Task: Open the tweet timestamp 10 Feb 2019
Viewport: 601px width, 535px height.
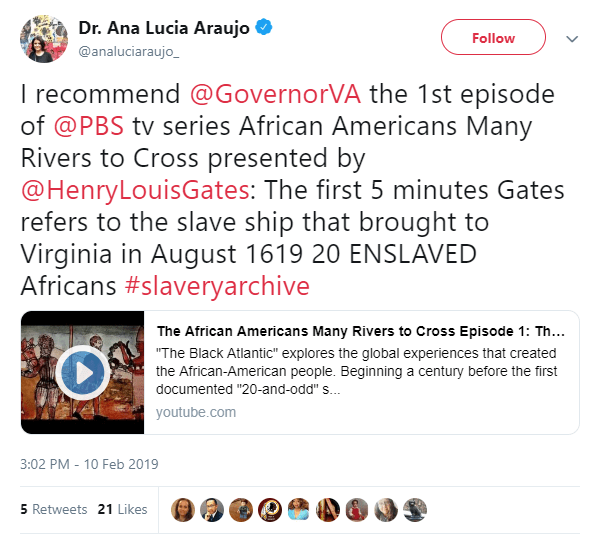Action: 89,464
